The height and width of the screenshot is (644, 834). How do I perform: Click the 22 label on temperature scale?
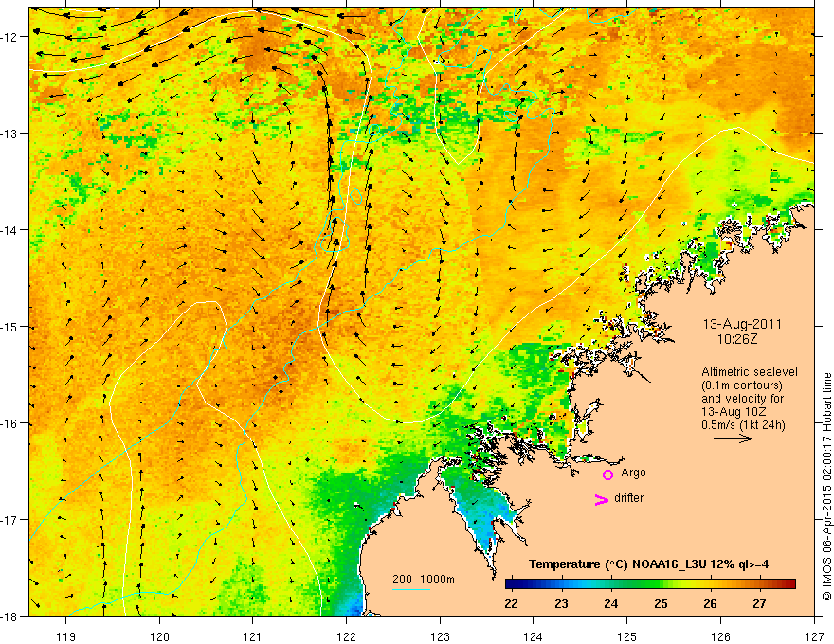coord(511,603)
